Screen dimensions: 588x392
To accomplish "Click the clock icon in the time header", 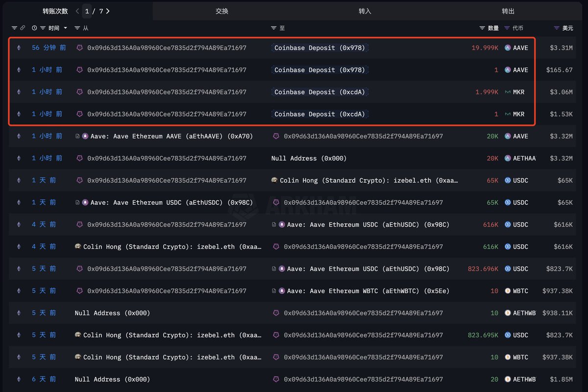I will coord(34,28).
